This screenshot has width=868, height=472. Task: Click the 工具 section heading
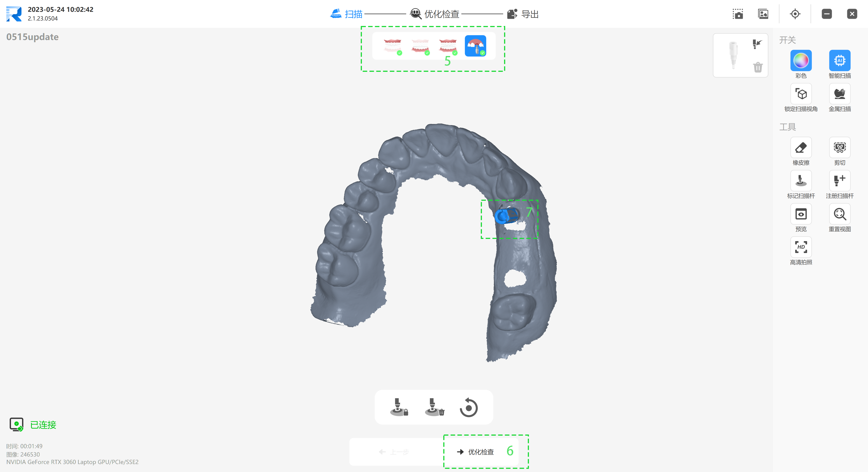pos(787,127)
